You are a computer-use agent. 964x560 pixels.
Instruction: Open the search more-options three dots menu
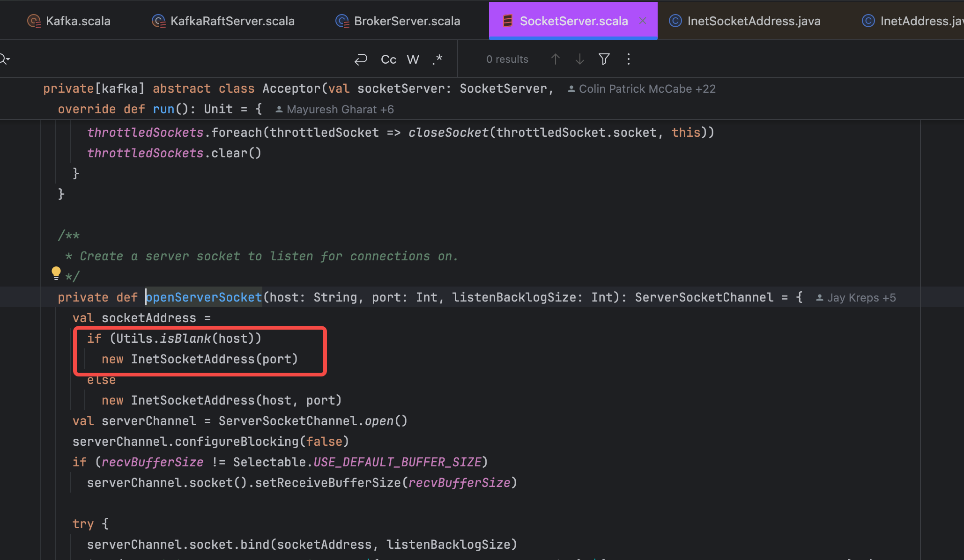pos(629,59)
